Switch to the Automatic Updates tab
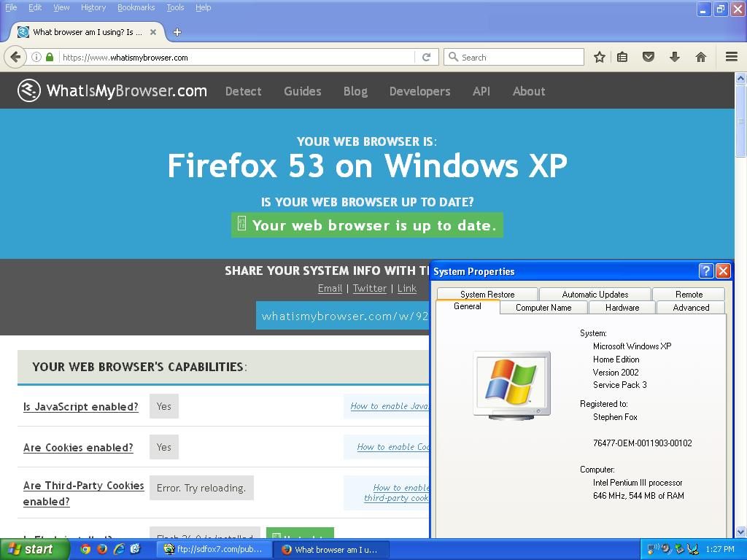 (x=595, y=295)
